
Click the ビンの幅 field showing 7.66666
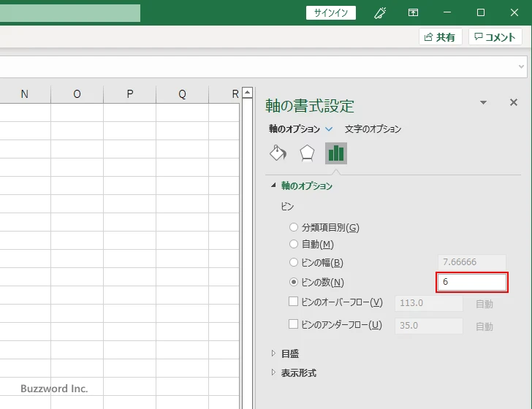coord(472,262)
